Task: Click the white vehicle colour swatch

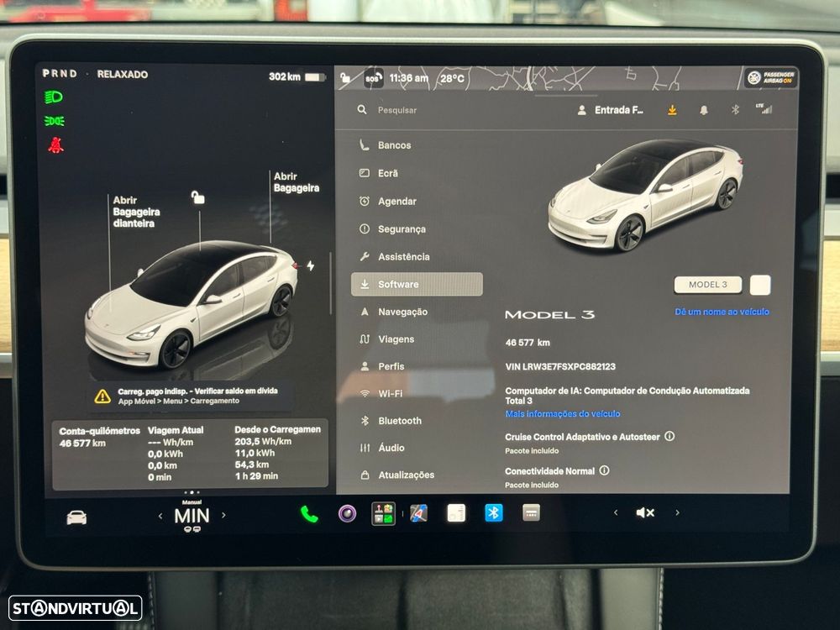Action: pos(760,285)
